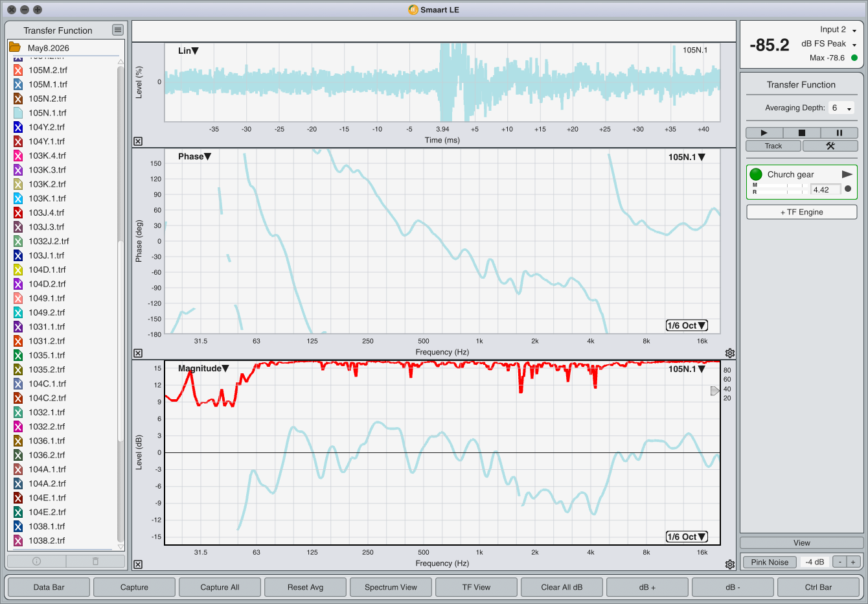Image resolution: width=868 pixels, height=604 pixels.
Task: Click the 105N.2.trf trace icon
Action: [18, 99]
